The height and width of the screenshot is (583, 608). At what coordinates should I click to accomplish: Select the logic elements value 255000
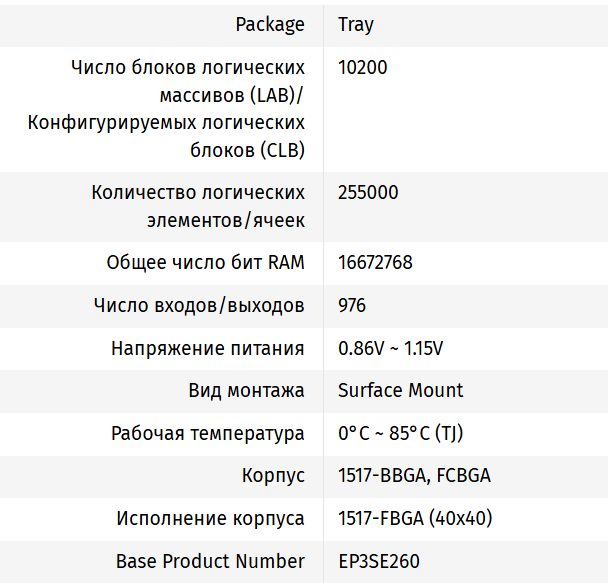tap(368, 192)
